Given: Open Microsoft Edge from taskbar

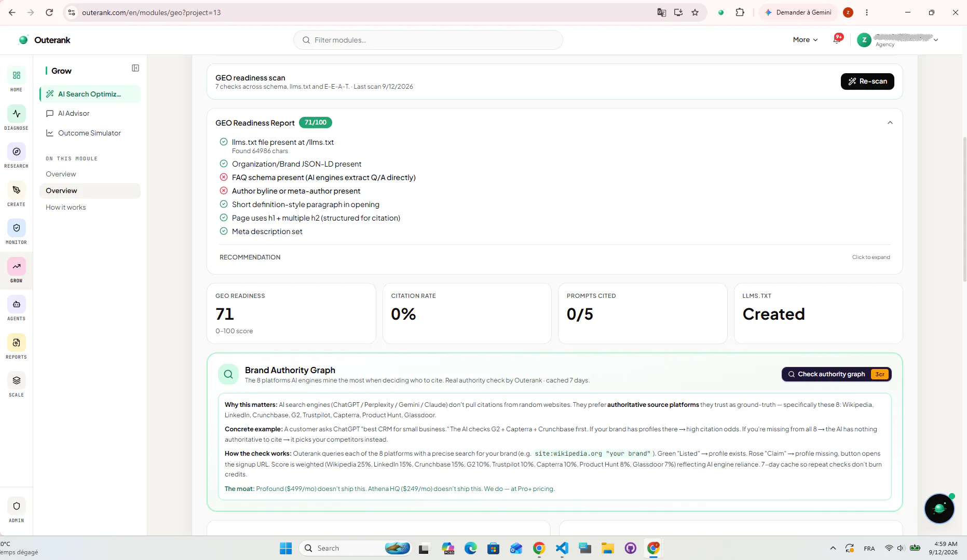Looking at the screenshot, I should pos(471,548).
